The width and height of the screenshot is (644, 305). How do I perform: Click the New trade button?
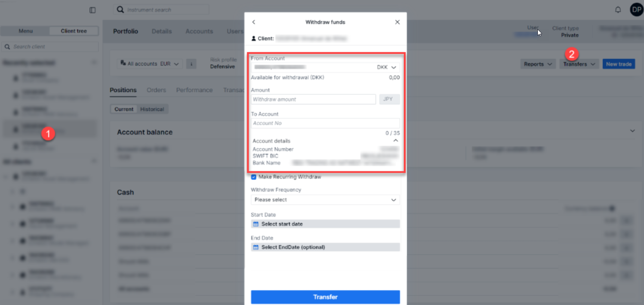(619, 64)
